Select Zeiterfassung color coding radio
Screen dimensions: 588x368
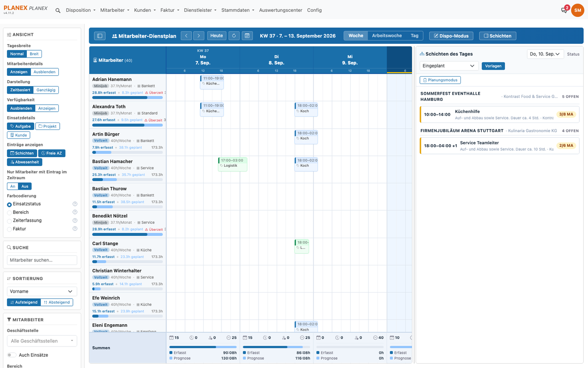pyautogui.click(x=10, y=221)
